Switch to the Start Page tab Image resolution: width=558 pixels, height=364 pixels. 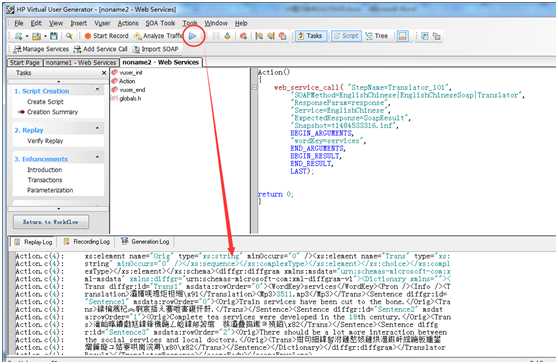pos(25,63)
